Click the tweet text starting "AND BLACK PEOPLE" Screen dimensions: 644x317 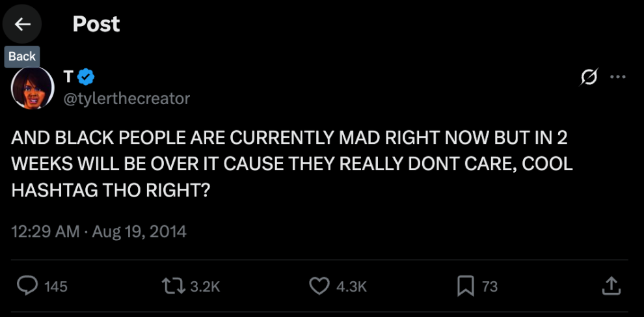pyautogui.click(x=291, y=163)
